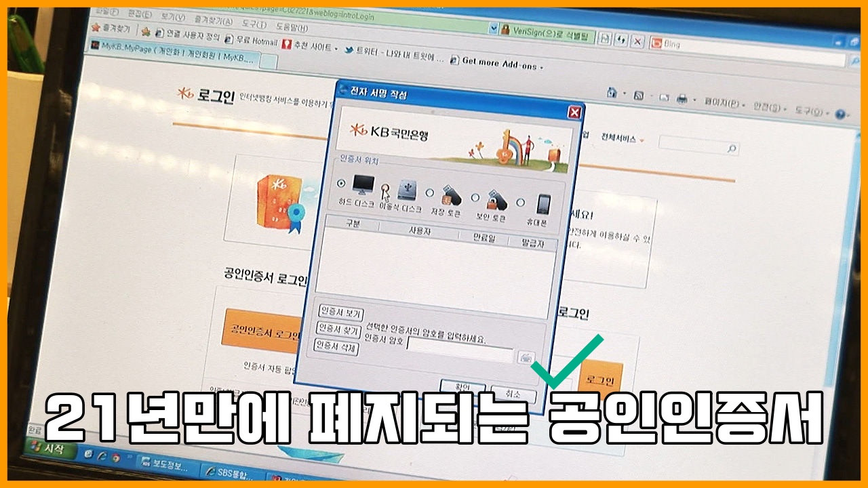The image size is (868, 488).
Task: Expand the 페이지(P) command bar dropdown
Action: (723, 104)
